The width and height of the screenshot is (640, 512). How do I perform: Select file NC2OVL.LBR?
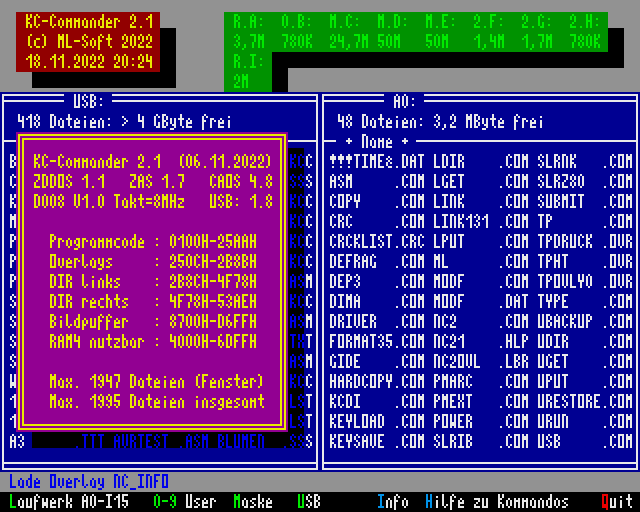481,362
